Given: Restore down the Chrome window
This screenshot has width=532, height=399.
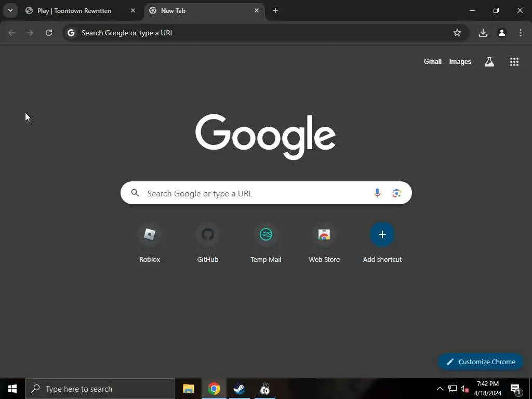Looking at the screenshot, I should click(496, 10).
